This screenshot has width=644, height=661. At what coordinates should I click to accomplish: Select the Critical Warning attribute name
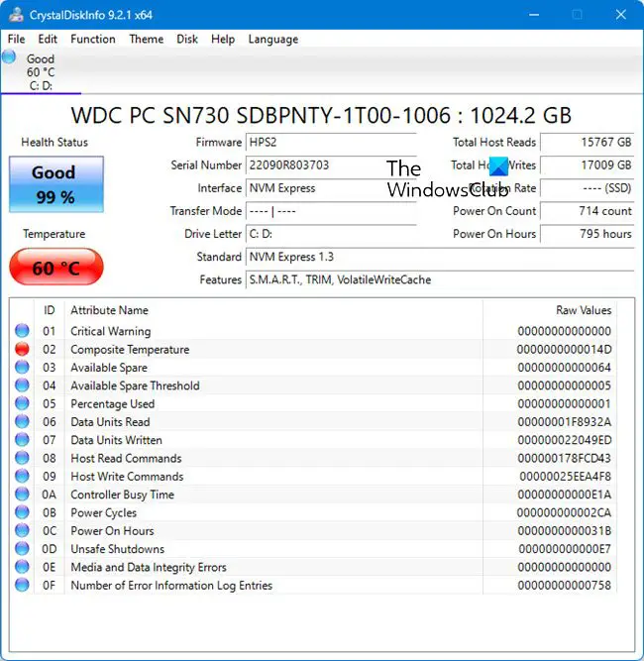[110, 331]
